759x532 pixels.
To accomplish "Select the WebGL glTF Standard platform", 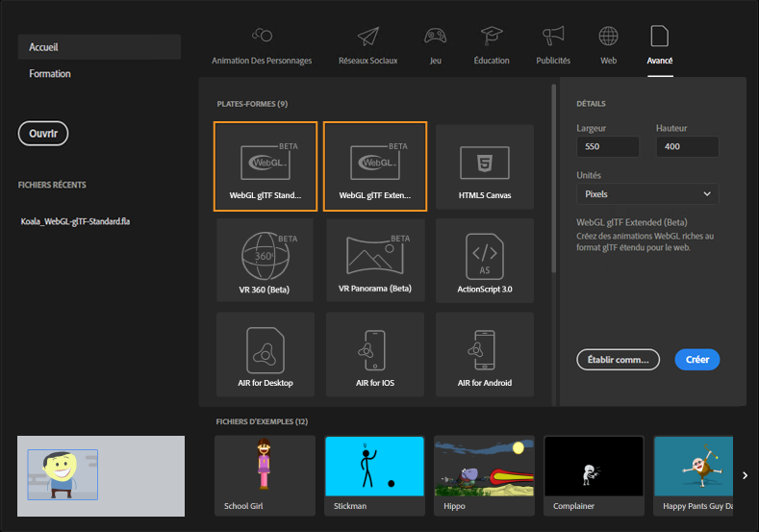I will point(266,166).
